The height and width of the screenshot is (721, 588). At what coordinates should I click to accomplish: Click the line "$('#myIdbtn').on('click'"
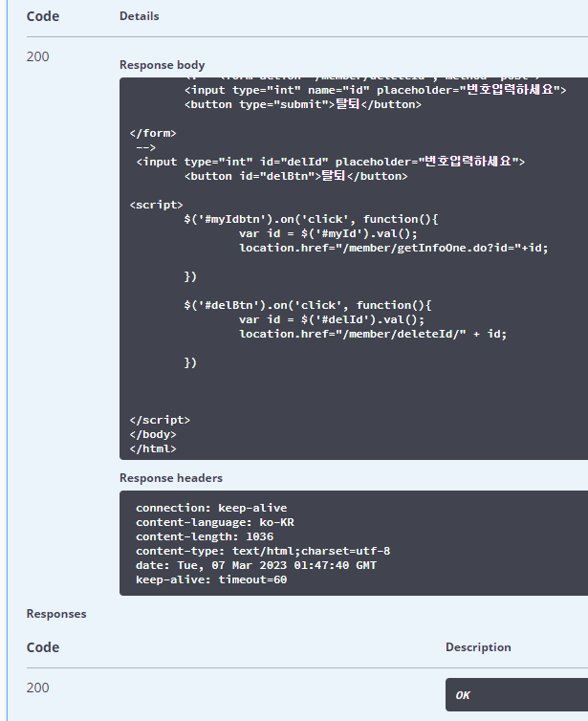tap(312, 219)
